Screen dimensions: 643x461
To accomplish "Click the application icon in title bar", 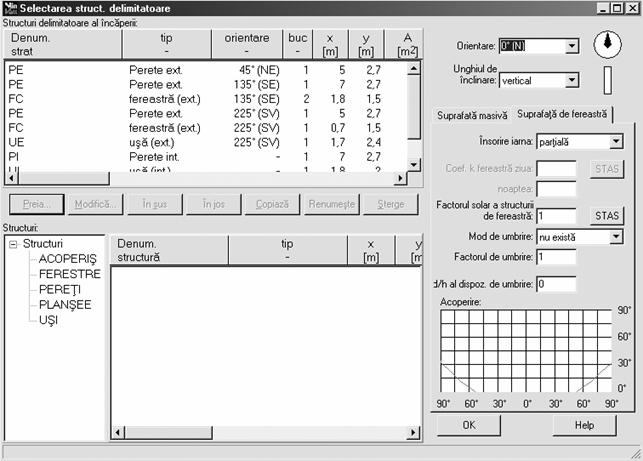I will click(11, 8).
